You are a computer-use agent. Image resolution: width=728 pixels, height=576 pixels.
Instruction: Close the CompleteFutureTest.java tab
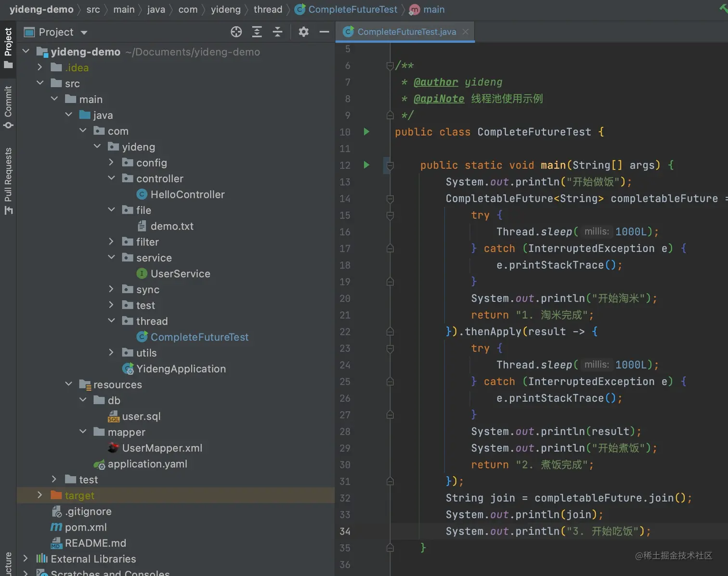coord(465,32)
